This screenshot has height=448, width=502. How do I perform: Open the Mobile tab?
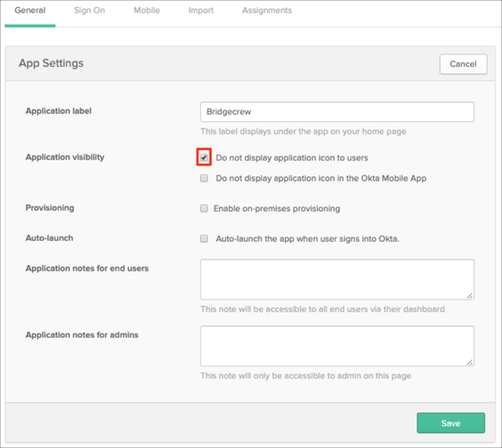[146, 11]
